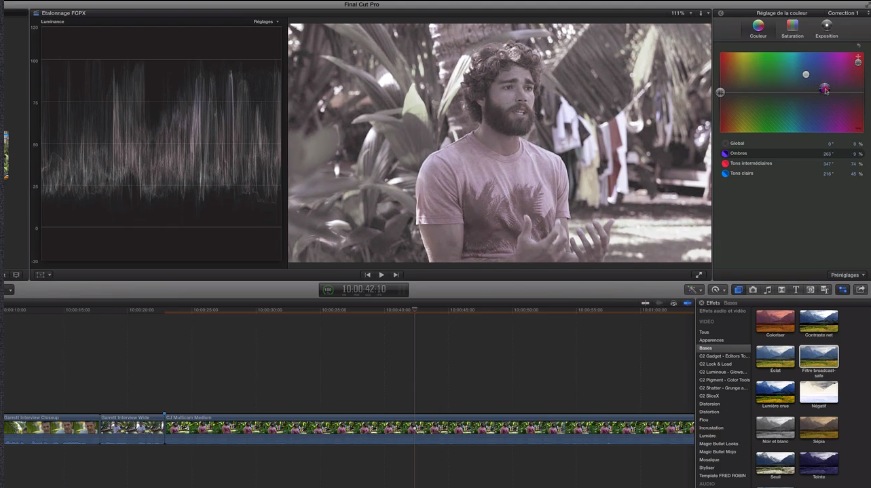871x488 pixels.
Task: Choose Magic Bullet Mojo category
Action: [x=717, y=451]
